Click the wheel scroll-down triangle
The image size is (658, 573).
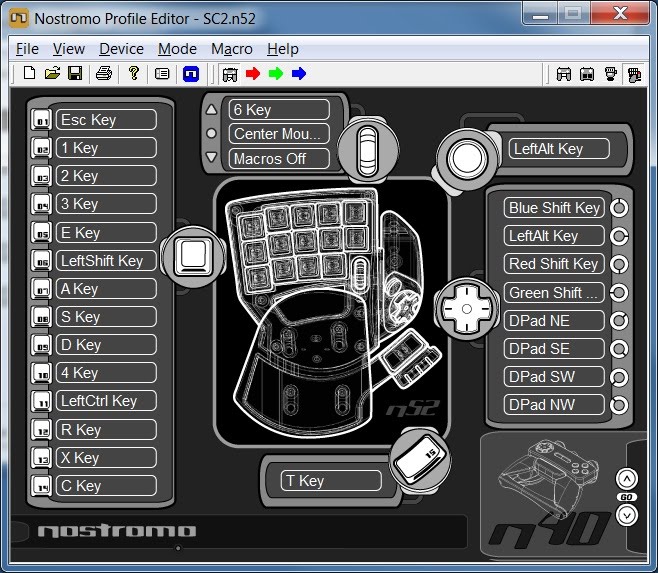[x=212, y=157]
